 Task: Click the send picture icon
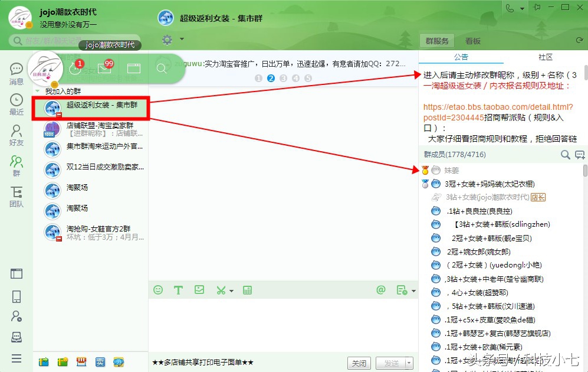click(199, 290)
